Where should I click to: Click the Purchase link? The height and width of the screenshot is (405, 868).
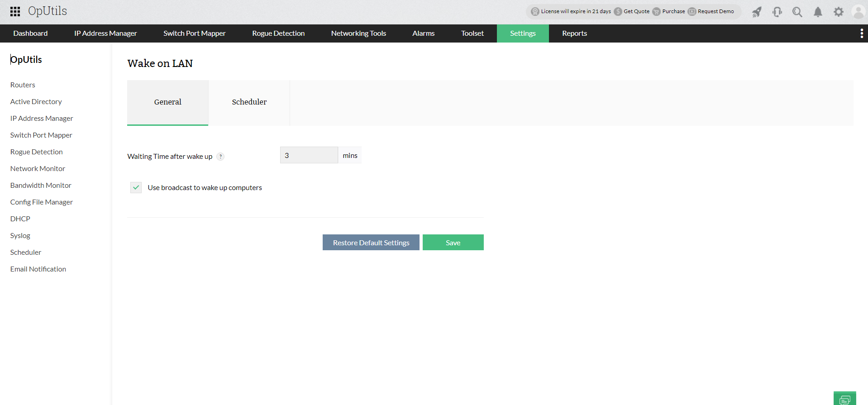pos(673,11)
